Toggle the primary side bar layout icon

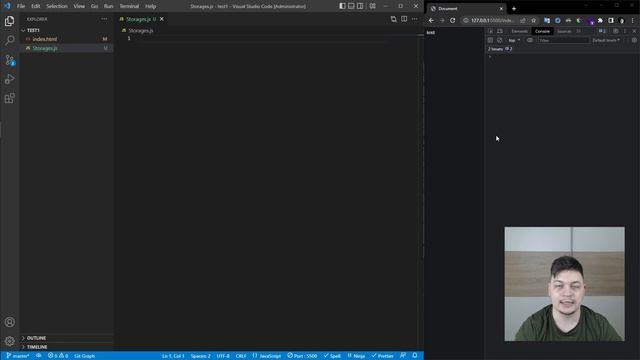tap(342, 6)
